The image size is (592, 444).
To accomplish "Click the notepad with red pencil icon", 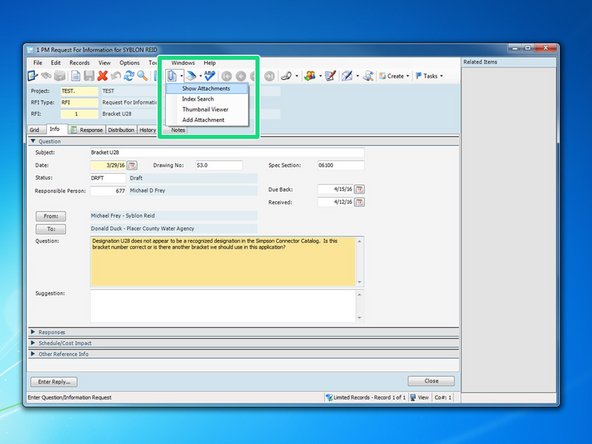I will point(330,76).
